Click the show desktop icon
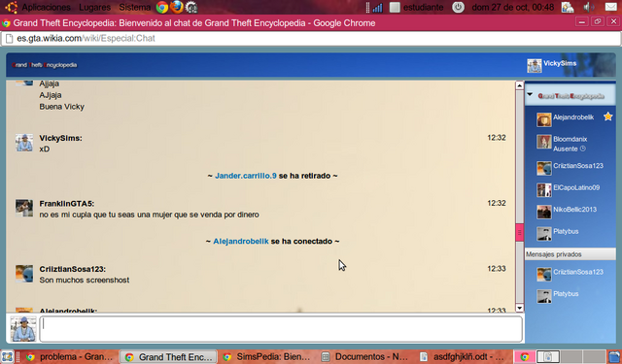 point(7,356)
